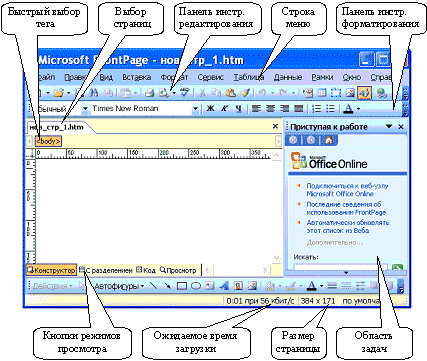Toggle numbered list
This screenshot has height=361, width=427.
pyautogui.click(x=316, y=108)
